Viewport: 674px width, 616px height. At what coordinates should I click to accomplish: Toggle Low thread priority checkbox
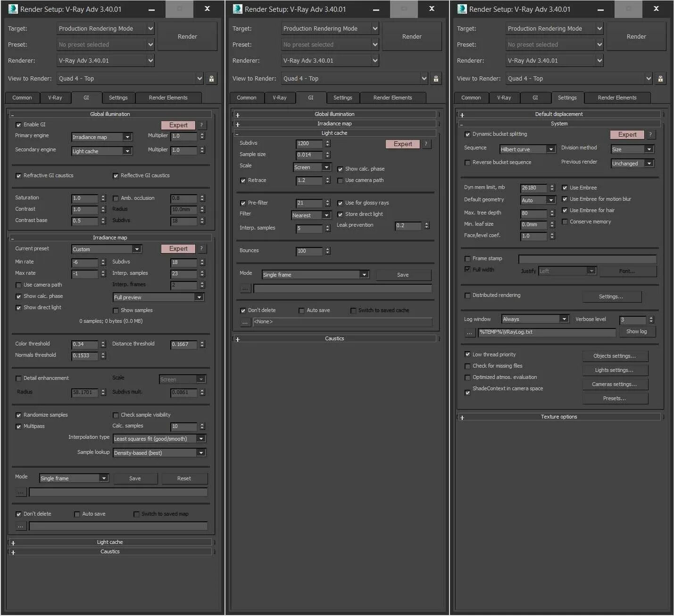coord(467,354)
